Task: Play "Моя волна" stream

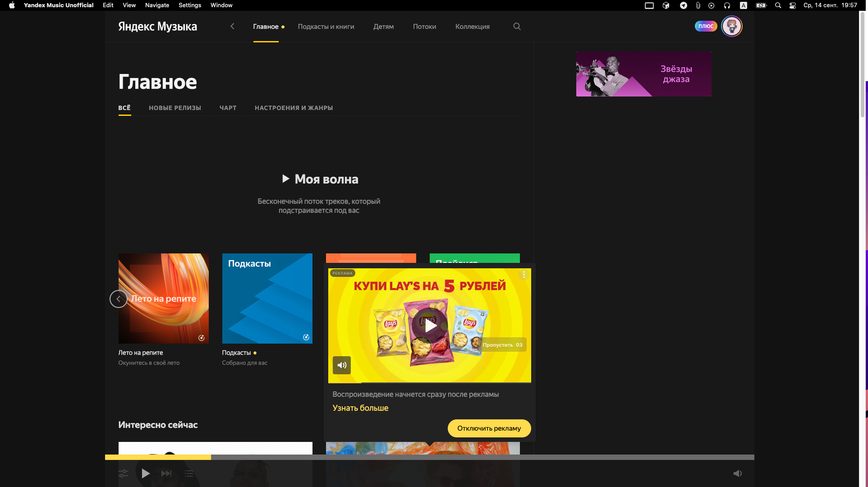Action: pos(320,179)
